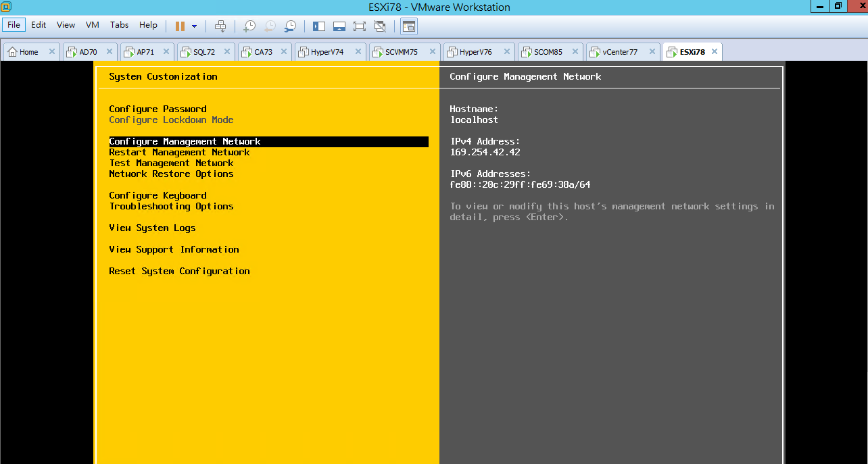Screen dimensions: 868x464
Task: Close the SQL72 tab
Action: click(226, 52)
